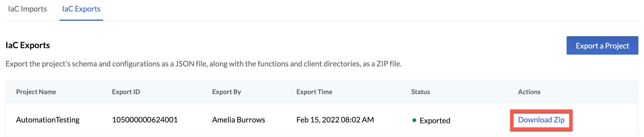Click the green Exported status dot

coord(414,120)
